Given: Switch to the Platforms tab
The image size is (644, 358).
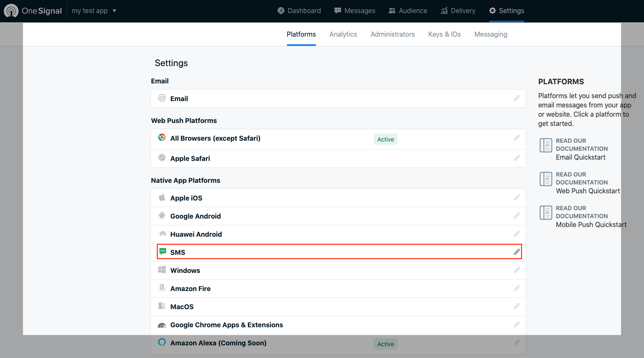Looking at the screenshot, I should coord(301,34).
